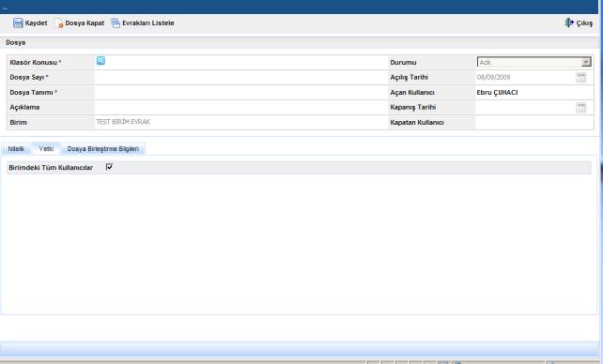The image size is (603, 364).
Task: Select the Yetki tab
Action: coord(46,148)
